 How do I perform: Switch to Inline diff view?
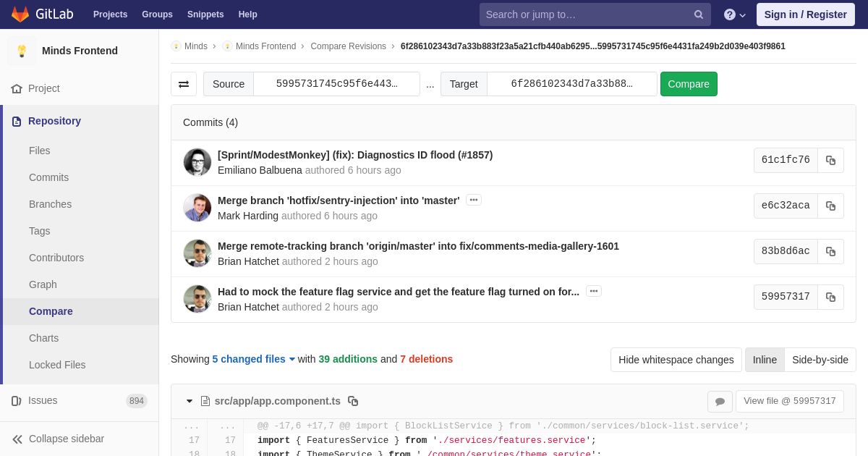click(x=765, y=360)
